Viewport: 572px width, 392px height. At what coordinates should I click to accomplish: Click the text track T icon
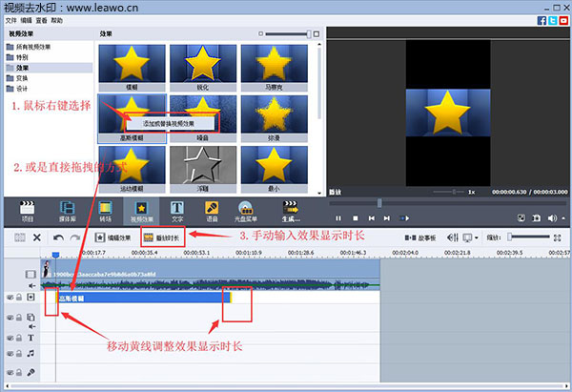tap(31, 338)
